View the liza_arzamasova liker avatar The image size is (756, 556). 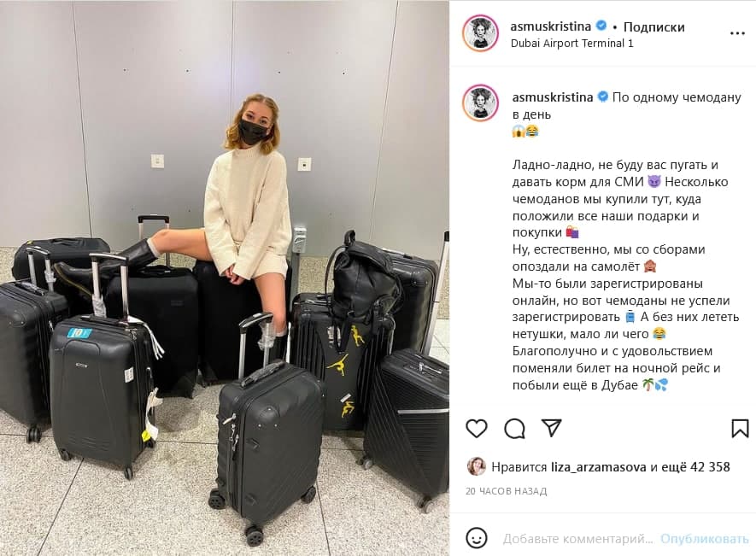click(x=477, y=466)
